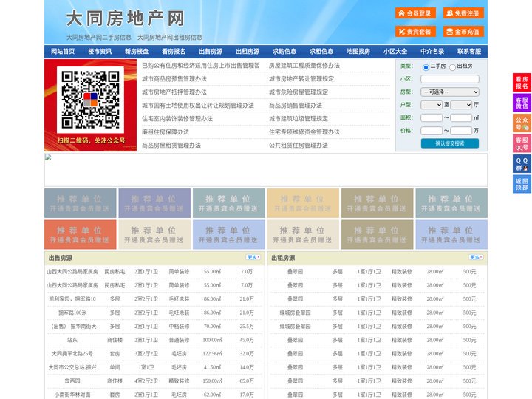532x399 pixels.
Task: Select the 二手房 radio button
Action: pos(426,67)
